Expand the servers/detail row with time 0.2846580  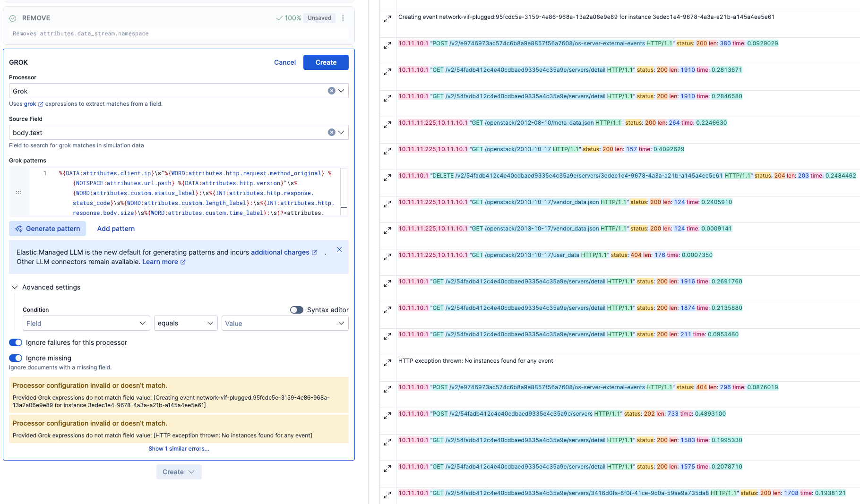[387, 98]
